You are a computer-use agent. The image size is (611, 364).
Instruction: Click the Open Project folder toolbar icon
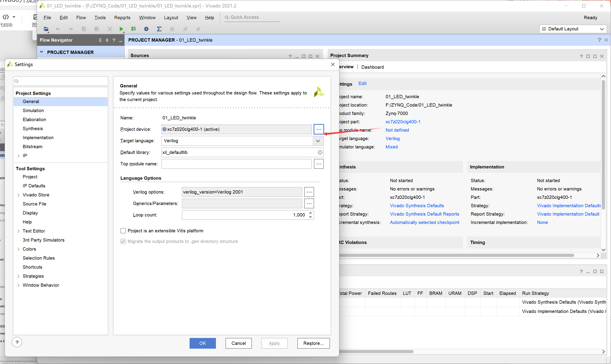click(46, 29)
